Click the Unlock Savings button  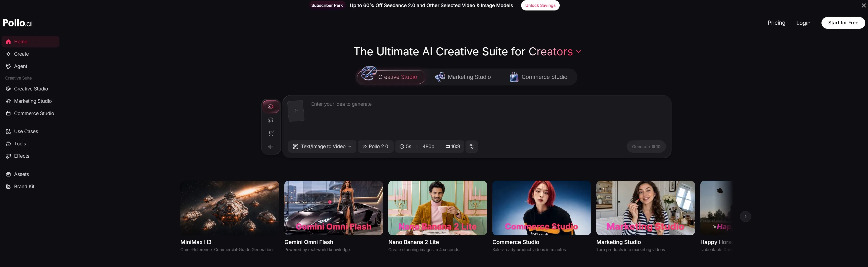540,5
